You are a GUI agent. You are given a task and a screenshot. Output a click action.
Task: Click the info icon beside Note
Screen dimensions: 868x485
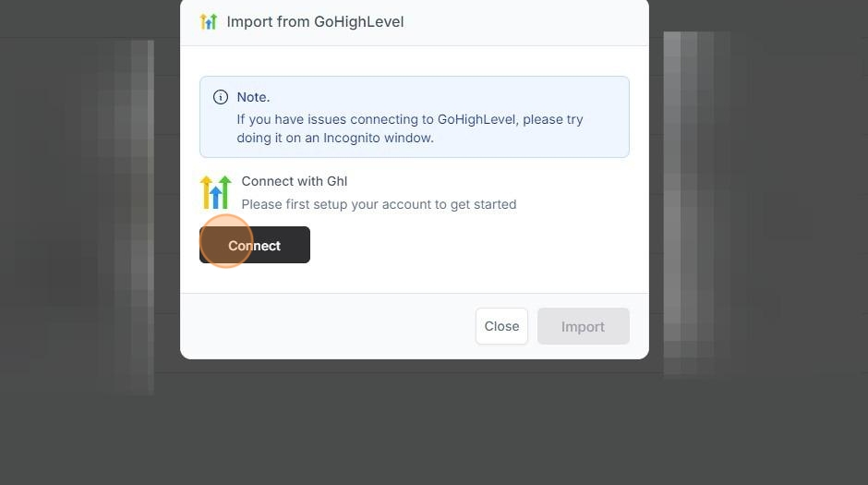pos(221,97)
